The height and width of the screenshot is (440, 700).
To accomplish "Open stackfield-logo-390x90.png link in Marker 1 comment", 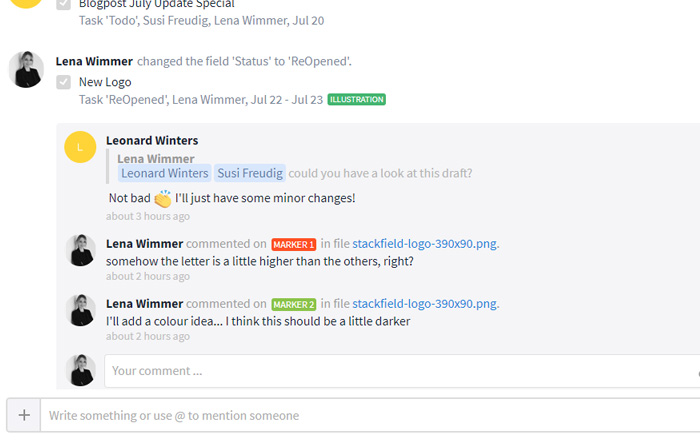I will coord(424,244).
